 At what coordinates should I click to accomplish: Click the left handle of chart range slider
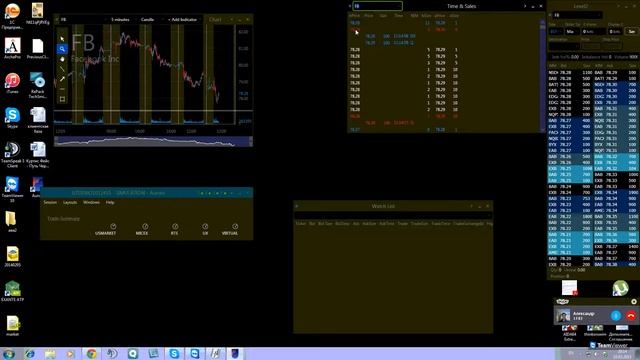[x=56, y=142]
